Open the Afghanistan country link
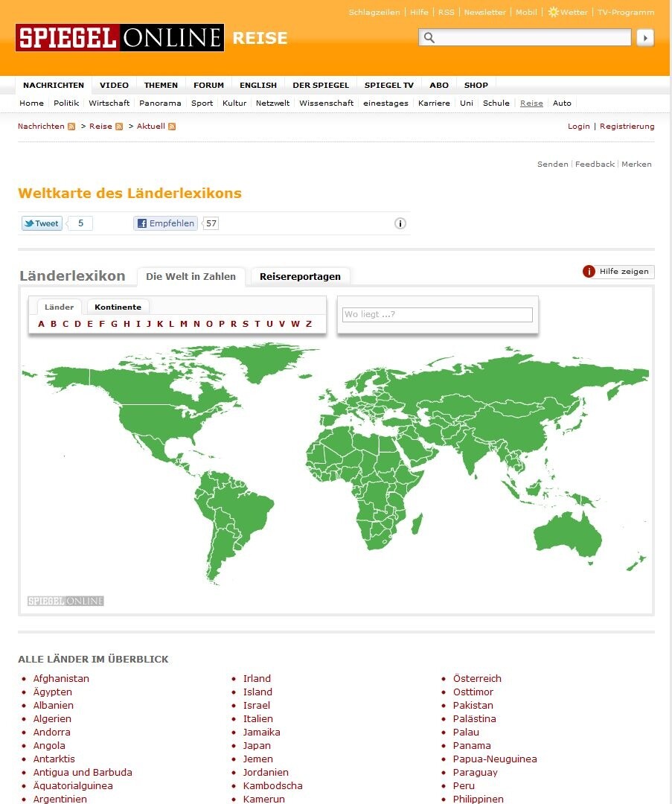This screenshot has width=672, height=804. click(61, 678)
